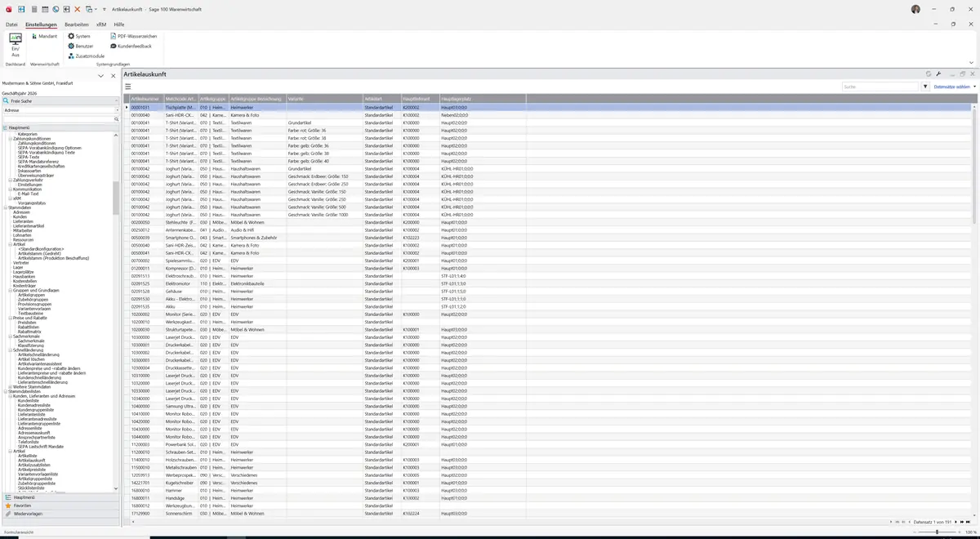Click the search filter funnel button
This screenshot has width=980, height=539.
click(926, 87)
